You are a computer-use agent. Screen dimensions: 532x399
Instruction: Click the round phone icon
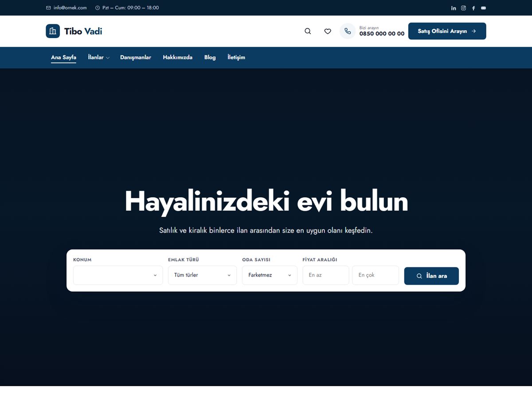pos(348,31)
